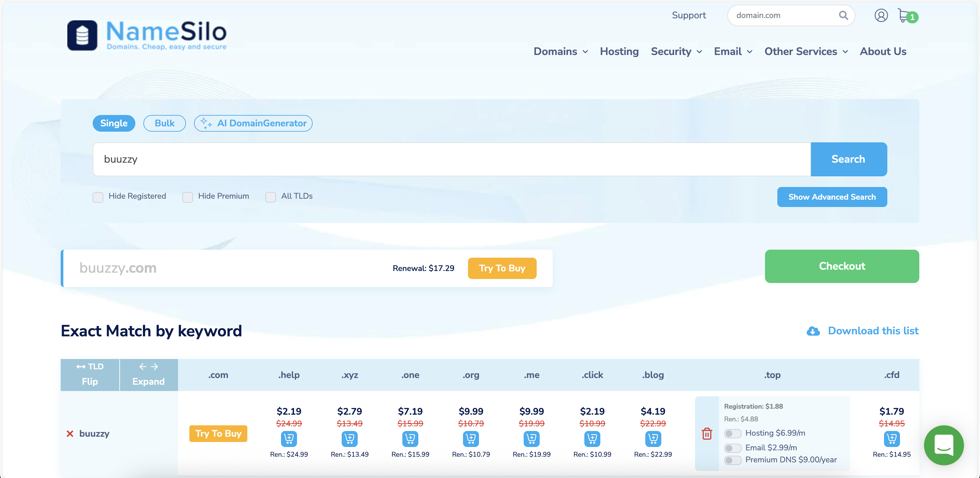Click the green Checkout button
Viewport: 980px width, 478px height.
[842, 266]
